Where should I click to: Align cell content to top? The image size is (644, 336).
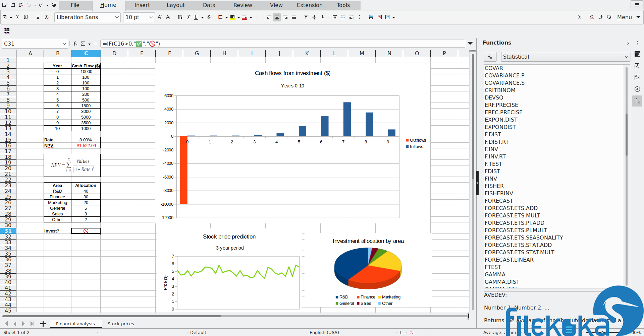pyautogui.click(x=306, y=17)
